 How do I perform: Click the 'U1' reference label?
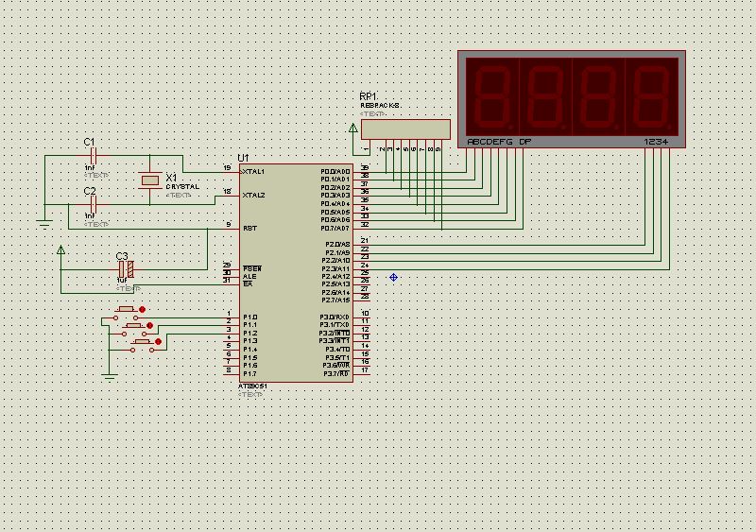[x=243, y=158]
